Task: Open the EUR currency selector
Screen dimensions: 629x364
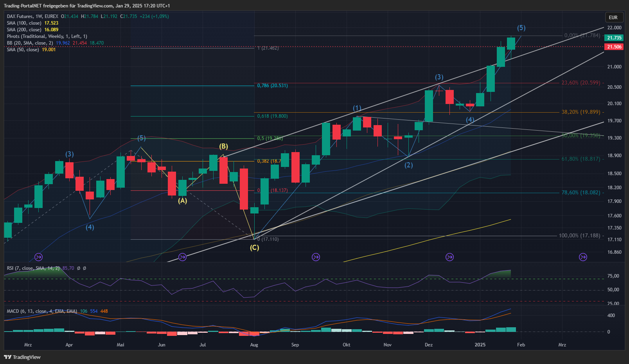Action: coord(613,18)
